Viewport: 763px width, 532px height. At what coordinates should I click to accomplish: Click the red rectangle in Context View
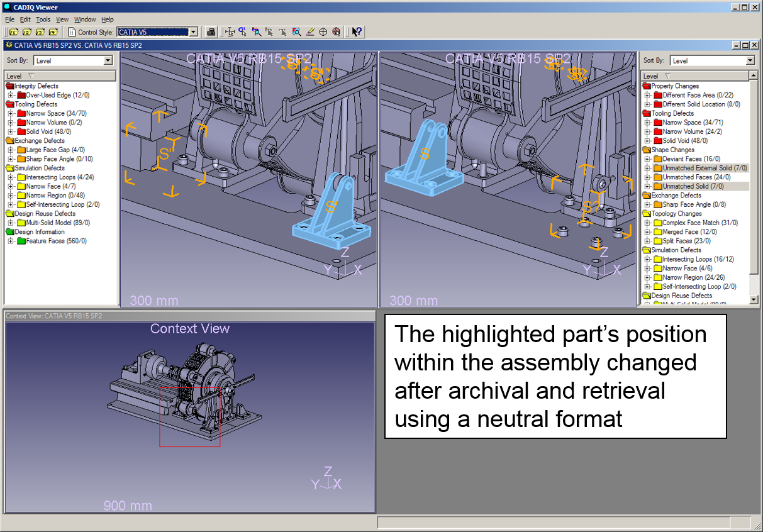[189, 417]
